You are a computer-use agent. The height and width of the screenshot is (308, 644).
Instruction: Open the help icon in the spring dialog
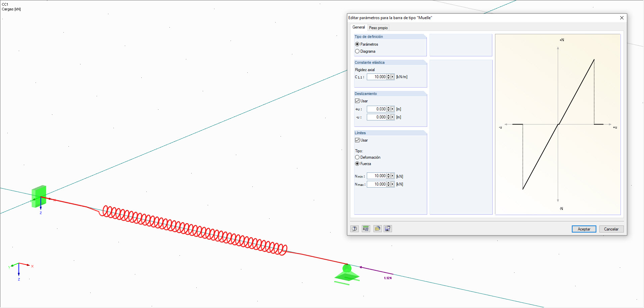coord(354,228)
